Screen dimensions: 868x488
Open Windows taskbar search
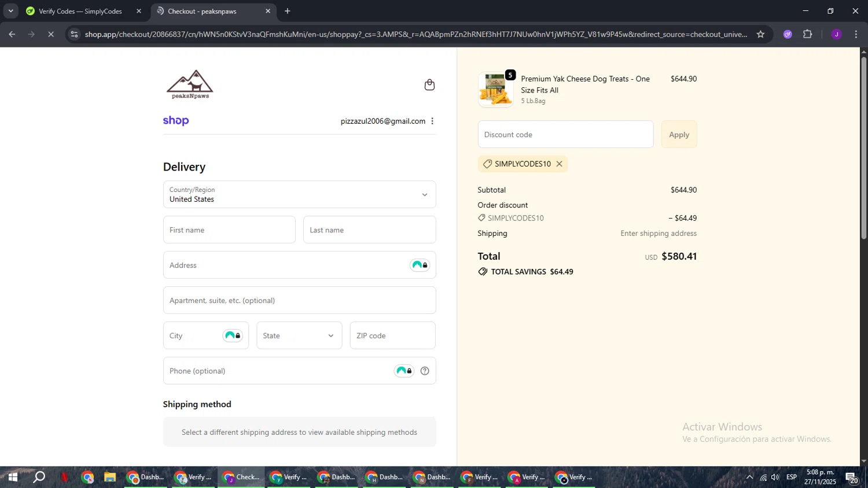pos(39,477)
